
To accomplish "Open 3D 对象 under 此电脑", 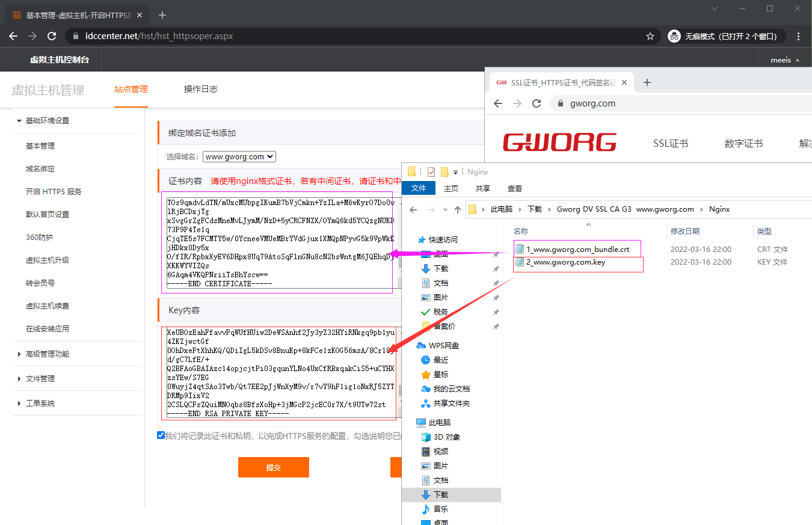I will pos(446,437).
